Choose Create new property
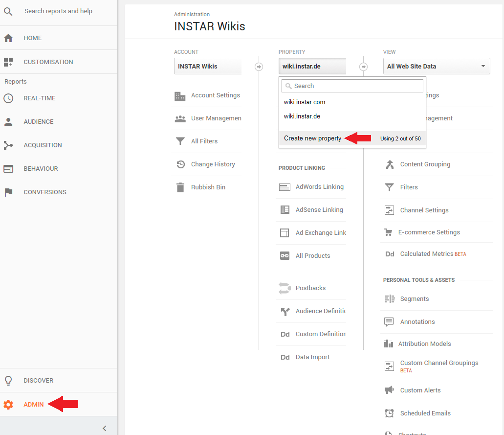The width and height of the screenshot is (504, 435). click(x=312, y=138)
